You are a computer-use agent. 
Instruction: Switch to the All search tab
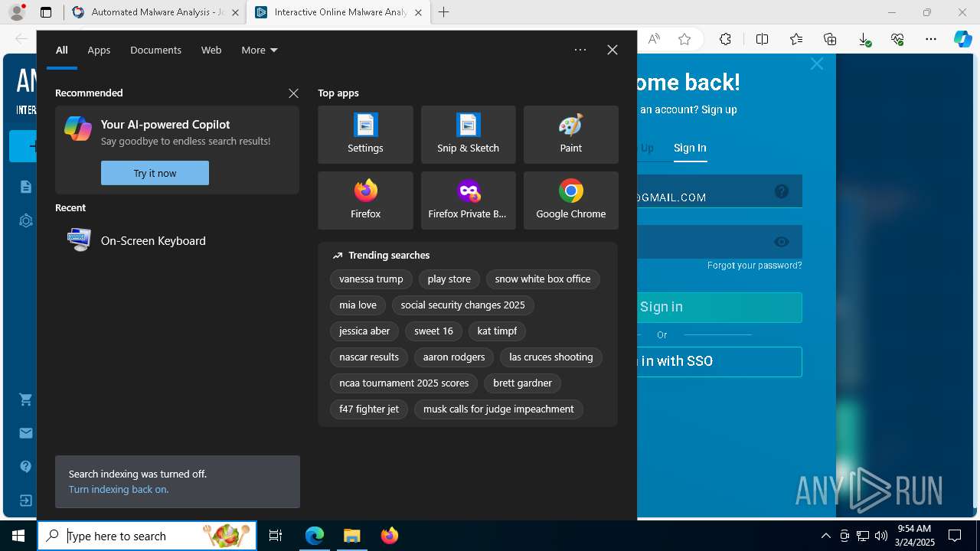62,50
